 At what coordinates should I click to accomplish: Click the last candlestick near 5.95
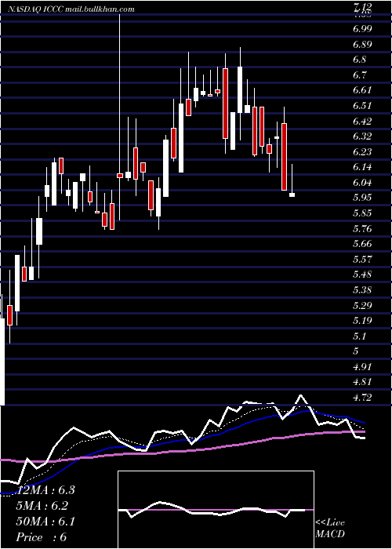pyautogui.click(x=292, y=195)
